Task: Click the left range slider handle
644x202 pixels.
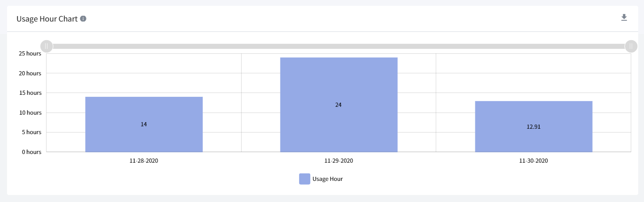Action: 47,46
